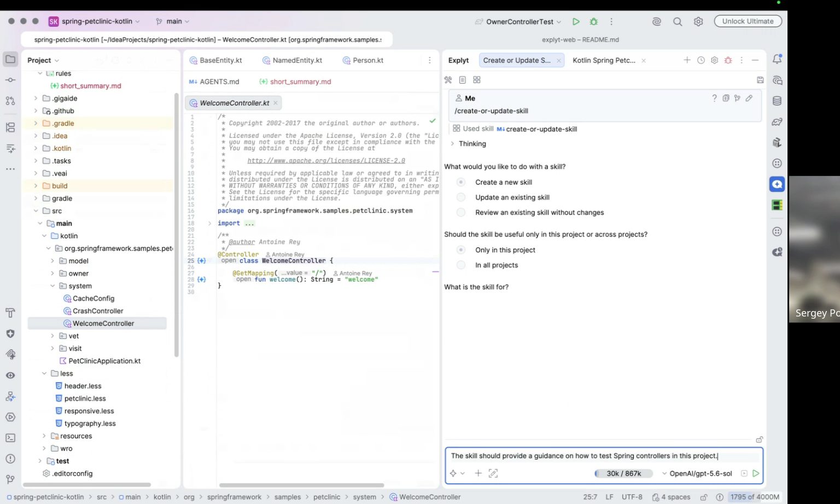Select Update an existing skill option
This screenshot has height=504, width=840.
click(461, 197)
